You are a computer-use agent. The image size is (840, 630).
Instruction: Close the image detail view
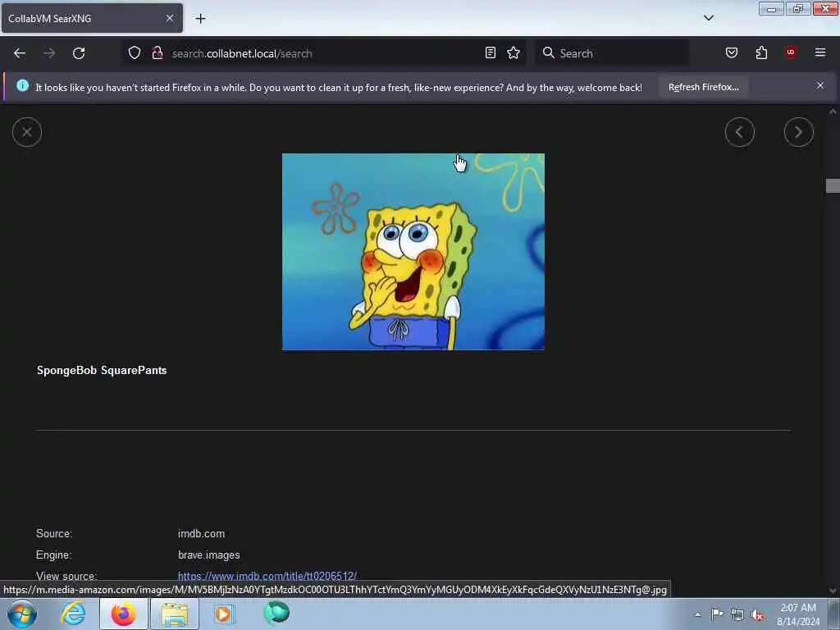27,132
